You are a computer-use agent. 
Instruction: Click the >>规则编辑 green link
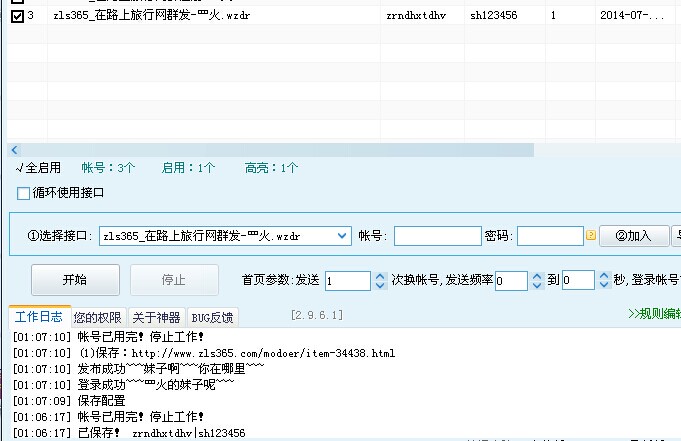pyautogui.click(x=654, y=314)
